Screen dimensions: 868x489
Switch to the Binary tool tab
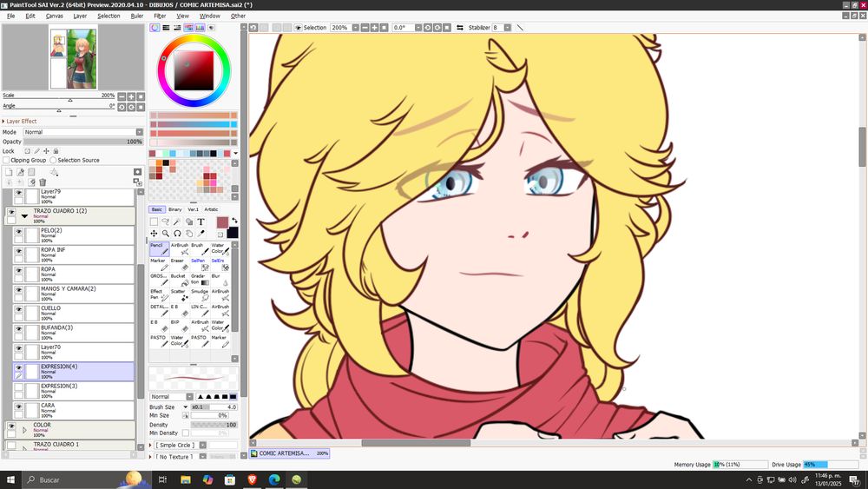pyautogui.click(x=175, y=209)
